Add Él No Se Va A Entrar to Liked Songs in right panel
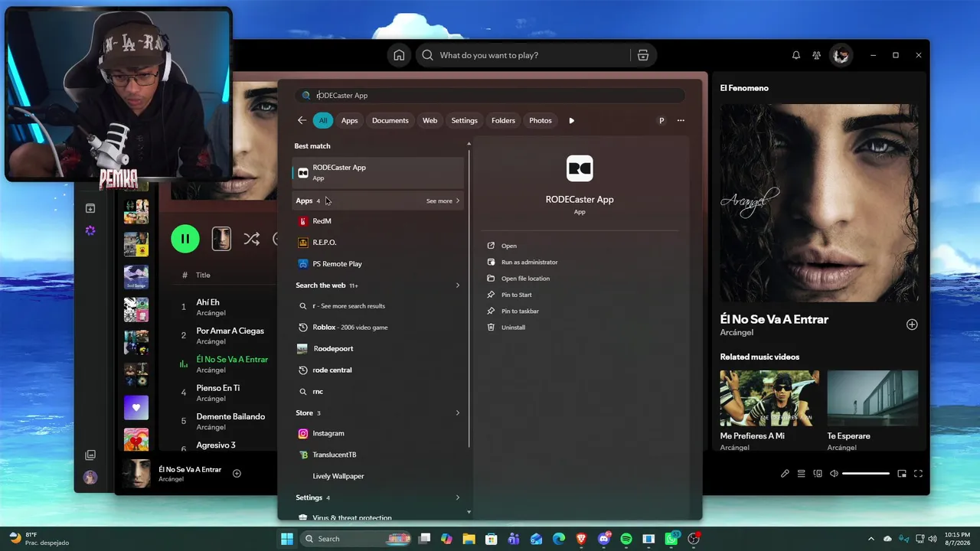The height and width of the screenshot is (551, 980). pos(912,324)
